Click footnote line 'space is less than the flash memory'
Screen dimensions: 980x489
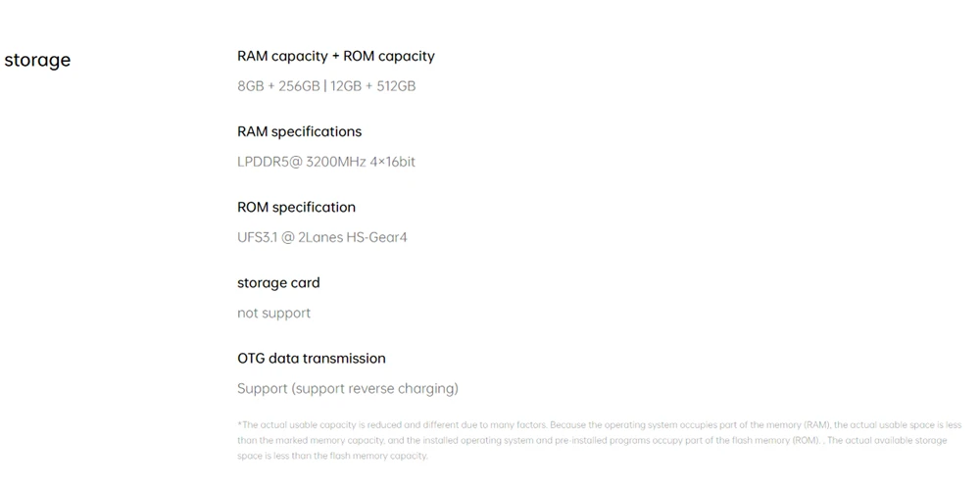click(332, 456)
